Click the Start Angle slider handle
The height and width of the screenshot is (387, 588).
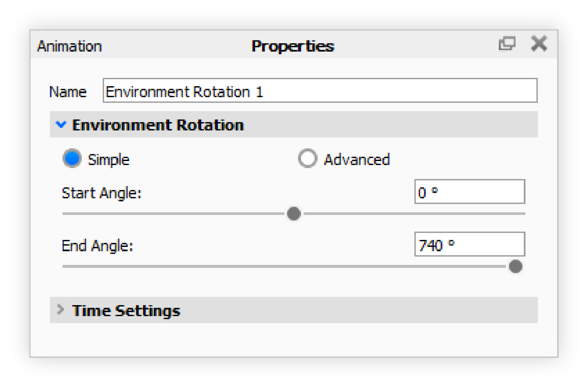[294, 213]
